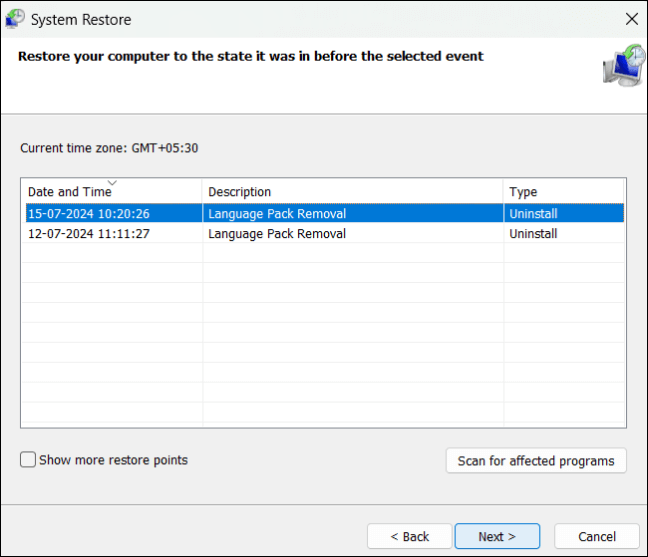Click the System Restore title bar icon

click(15, 19)
